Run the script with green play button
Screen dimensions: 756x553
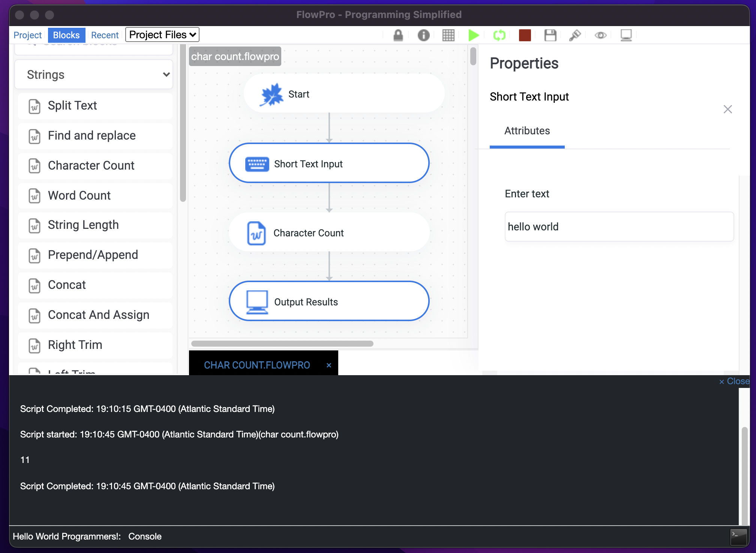474,35
